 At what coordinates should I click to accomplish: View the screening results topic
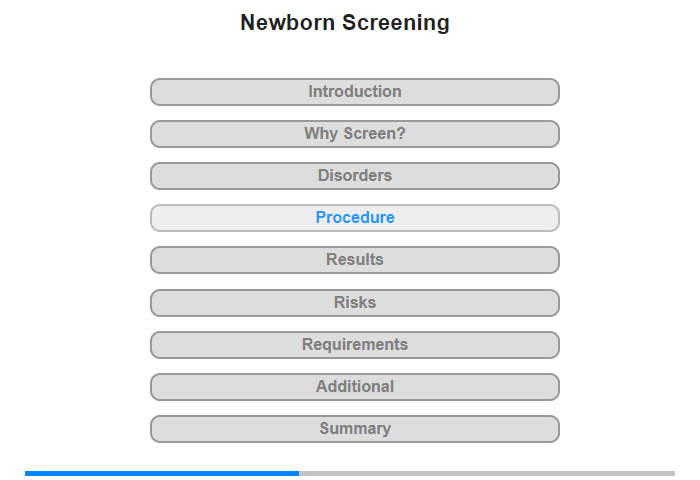(x=355, y=260)
